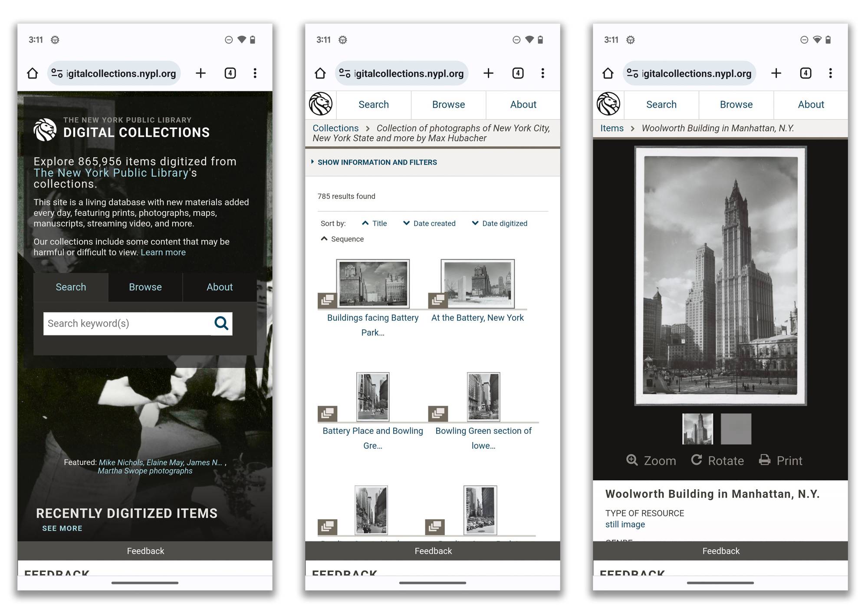The height and width of the screenshot is (614, 868).
Task: Open new tab plus in right phone
Action: (776, 73)
